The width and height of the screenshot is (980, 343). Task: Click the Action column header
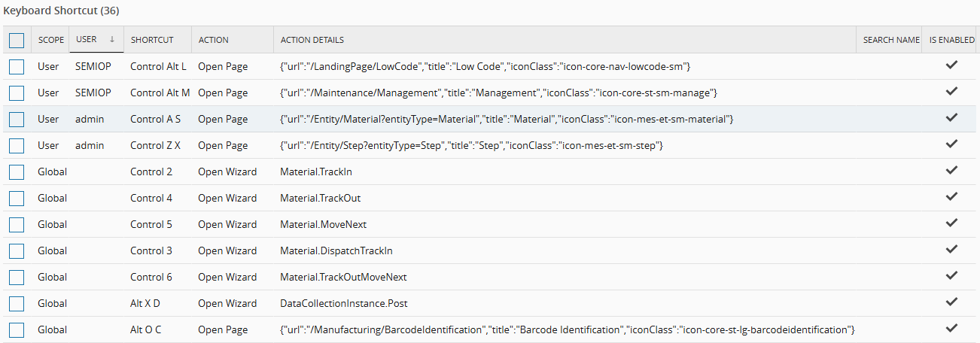(x=213, y=40)
